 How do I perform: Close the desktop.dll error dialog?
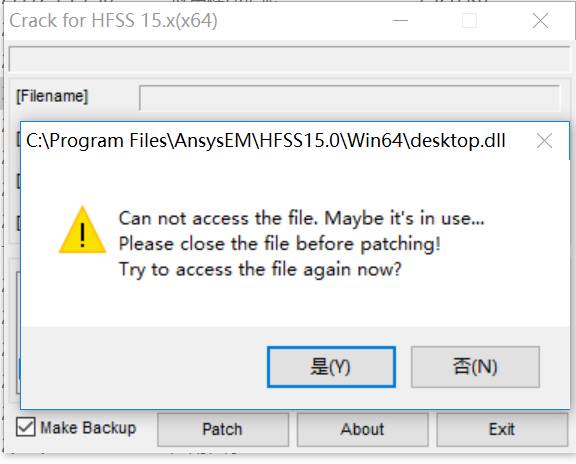pyautogui.click(x=544, y=141)
